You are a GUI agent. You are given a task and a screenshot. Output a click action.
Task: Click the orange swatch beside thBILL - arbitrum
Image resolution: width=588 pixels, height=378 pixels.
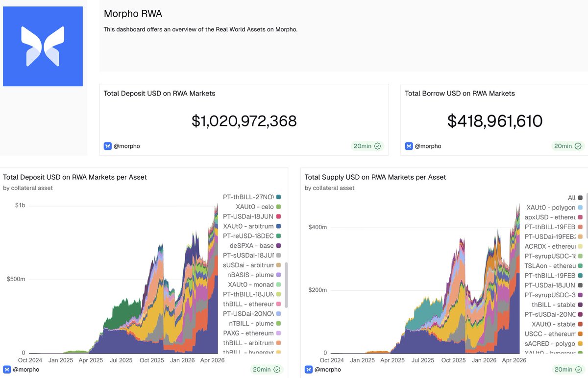click(x=278, y=343)
